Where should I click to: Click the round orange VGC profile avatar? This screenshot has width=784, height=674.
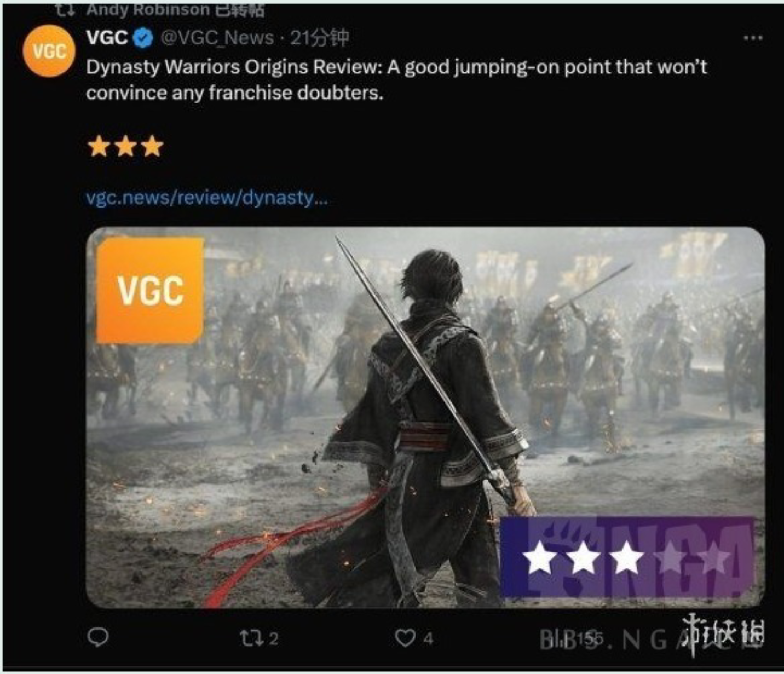pyautogui.click(x=49, y=51)
